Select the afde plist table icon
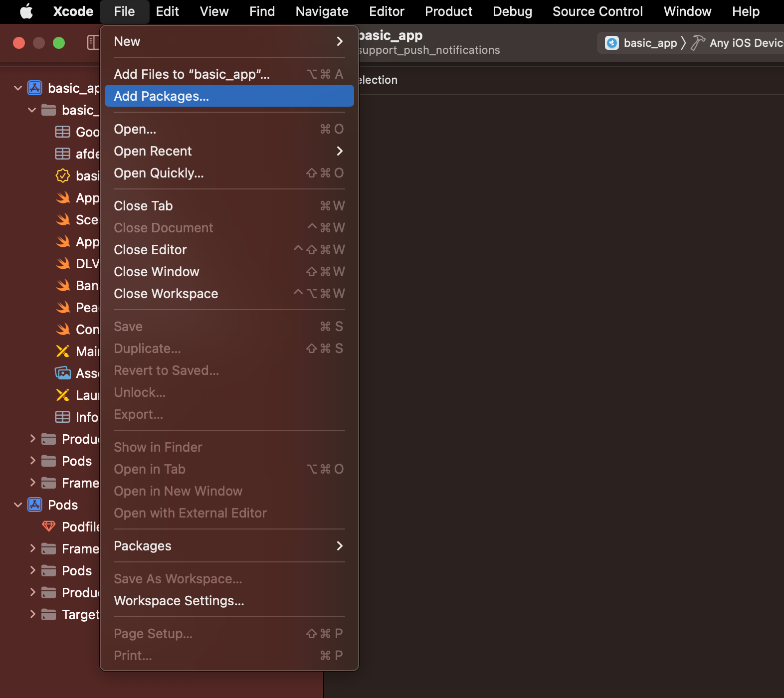The height and width of the screenshot is (698, 784). tap(63, 154)
